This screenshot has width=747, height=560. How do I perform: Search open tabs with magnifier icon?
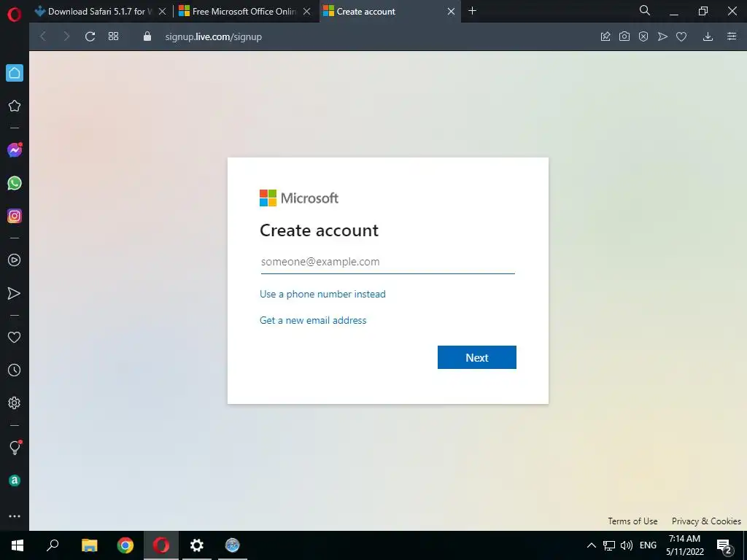(645, 10)
